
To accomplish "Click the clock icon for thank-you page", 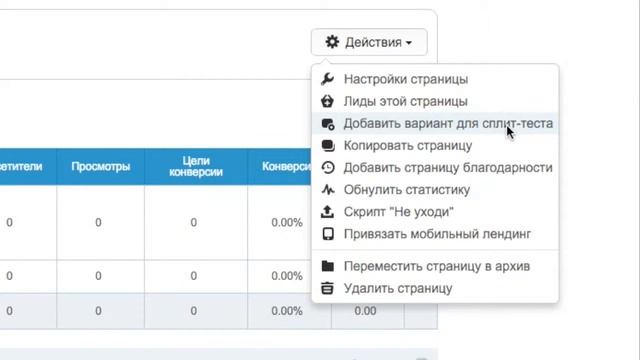I will click(x=328, y=167).
